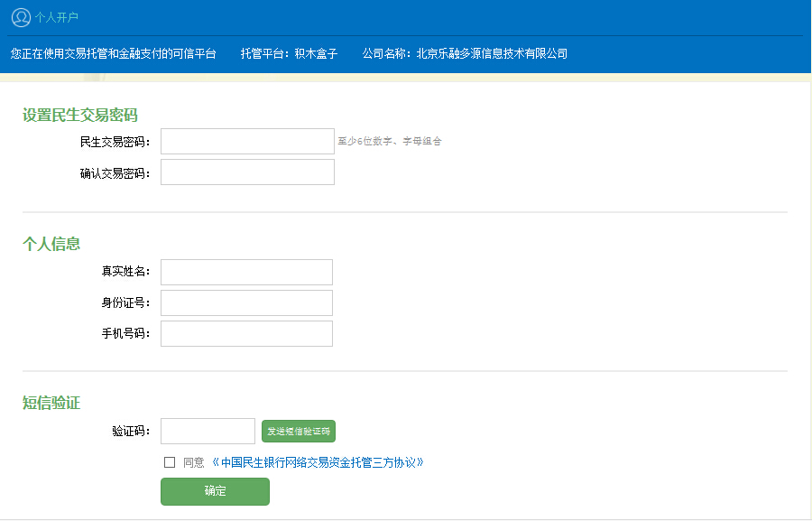Click the 验证码 input field
The width and height of the screenshot is (812, 521).
pyautogui.click(x=208, y=432)
